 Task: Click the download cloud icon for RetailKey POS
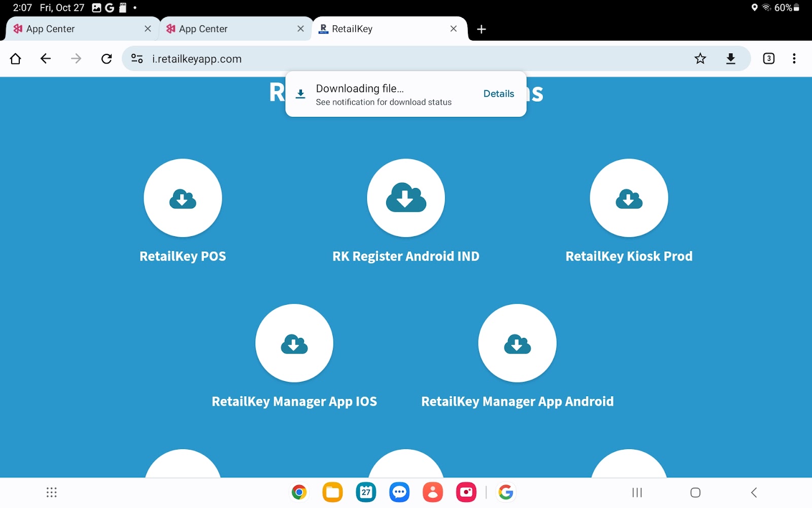click(183, 198)
